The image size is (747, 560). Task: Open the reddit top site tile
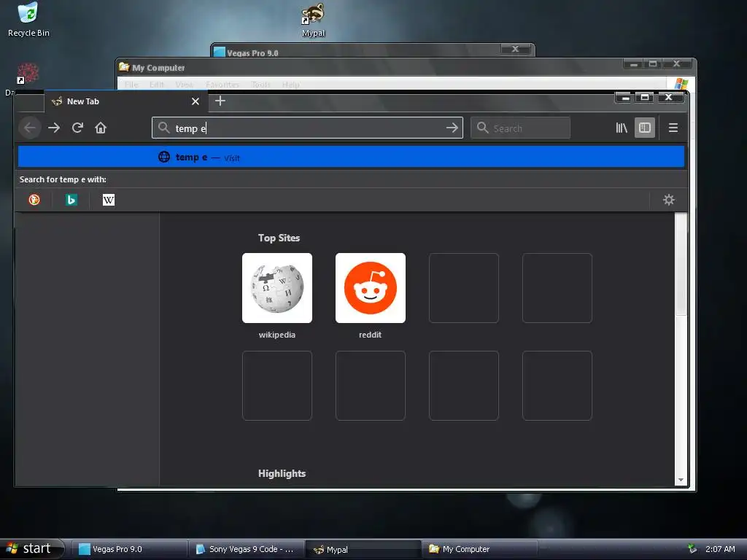(371, 288)
